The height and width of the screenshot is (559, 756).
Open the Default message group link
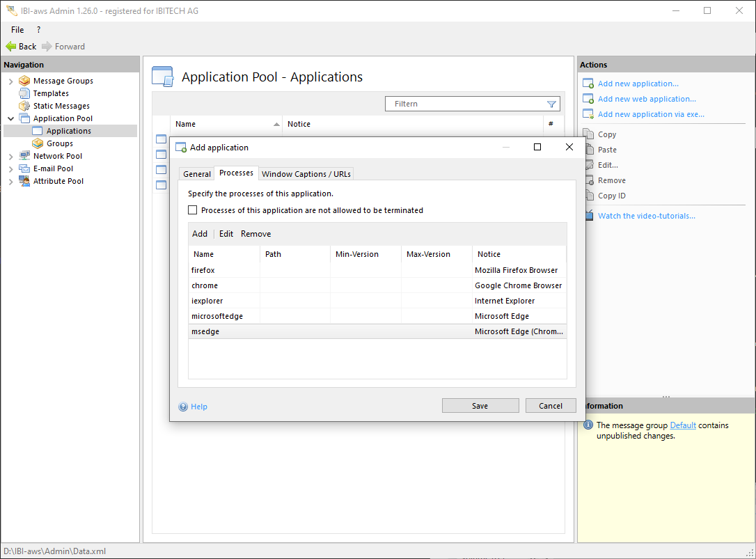coord(683,425)
